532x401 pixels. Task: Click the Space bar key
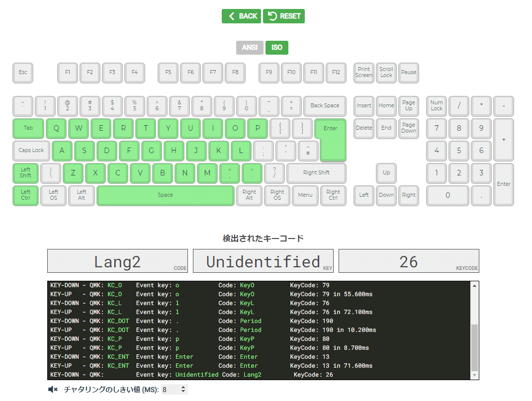click(x=165, y=195)
